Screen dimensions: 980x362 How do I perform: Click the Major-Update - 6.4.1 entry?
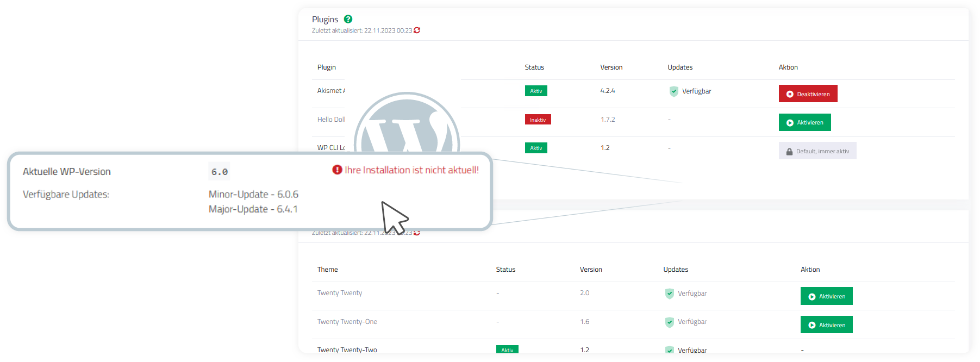(x=253, y=209)
